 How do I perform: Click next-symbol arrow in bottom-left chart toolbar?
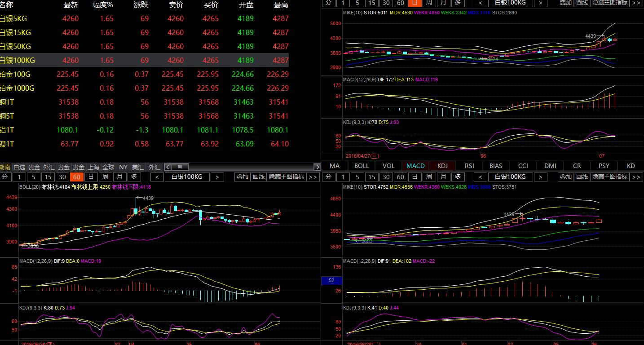[217, 177]
